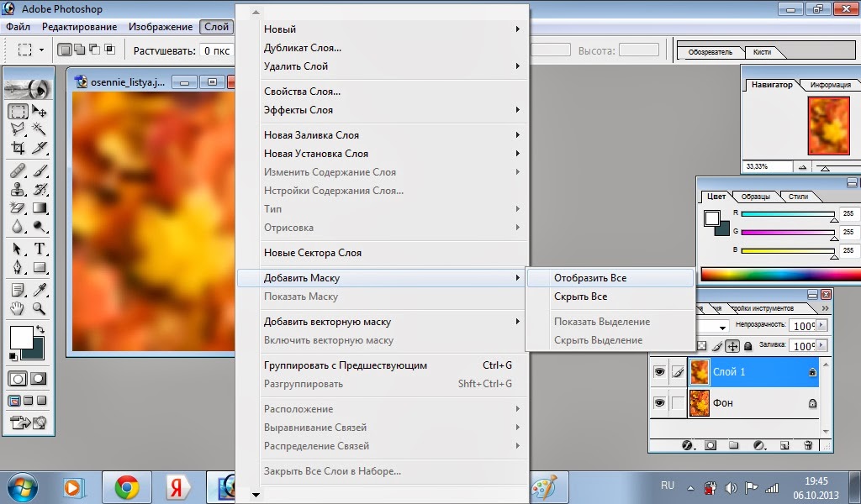This screenshot has width=861, height=504.
Task: Select the Pen tool
Action: (x=18, y=268)
